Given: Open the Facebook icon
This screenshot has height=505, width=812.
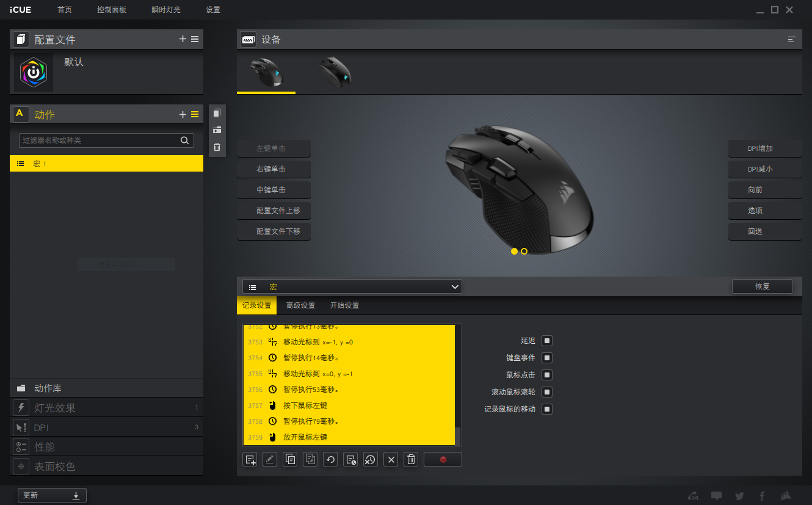Looking at the screenshot, I should (762, 496).
